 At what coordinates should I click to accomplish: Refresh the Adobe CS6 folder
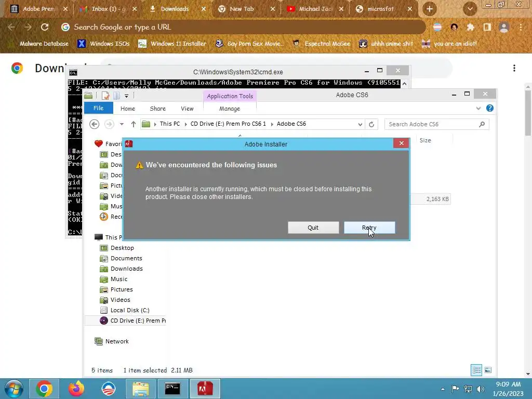(x=371, y=125)
